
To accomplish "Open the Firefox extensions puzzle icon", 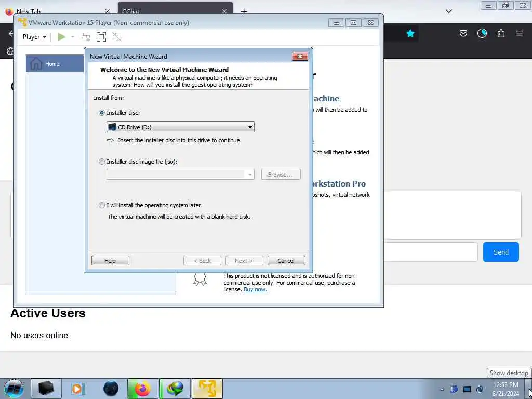I will click(501, 33).
